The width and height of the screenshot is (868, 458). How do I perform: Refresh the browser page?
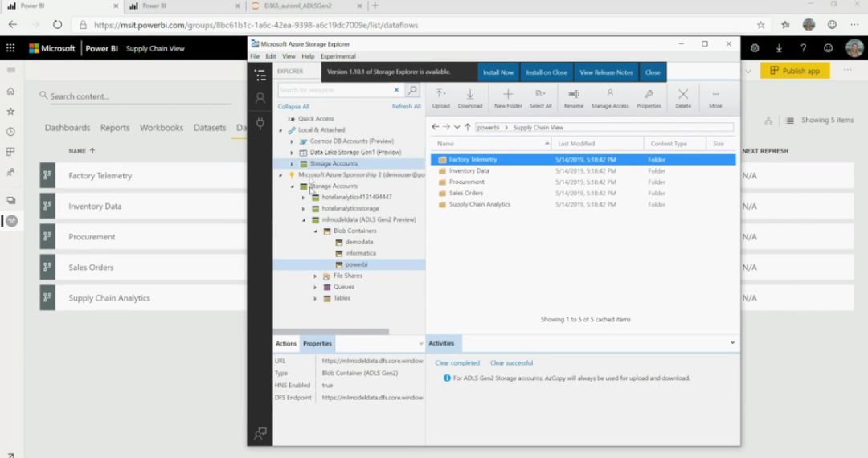pyautogui.click(x=58, y=25)
